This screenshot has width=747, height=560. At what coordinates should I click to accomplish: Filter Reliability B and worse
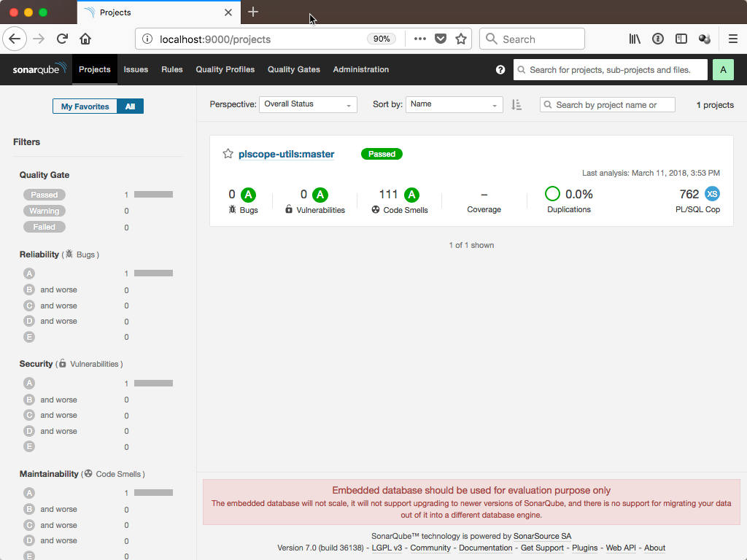[50, 289]
